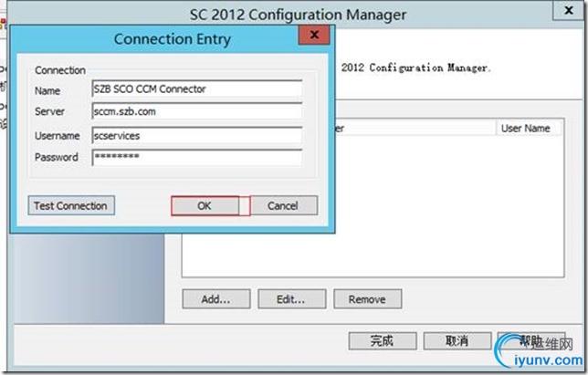Click the 完成 (Finish) button
This screenshot has height=375, width=588.
tap(383, 341)
